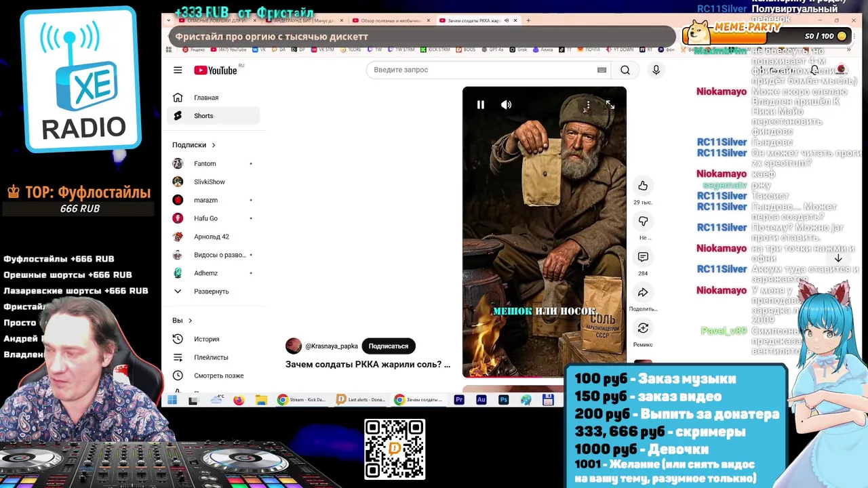
Task: Open the Fantom subscription channel
Action: (213, 163)
